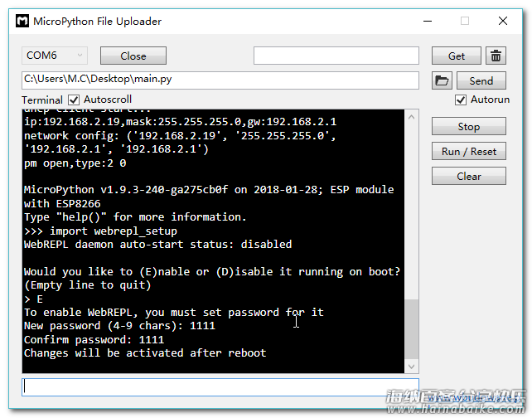The image size is (532, 418).
Task: Click the remote filename field beside Get
Action: [x=336, y=56]
